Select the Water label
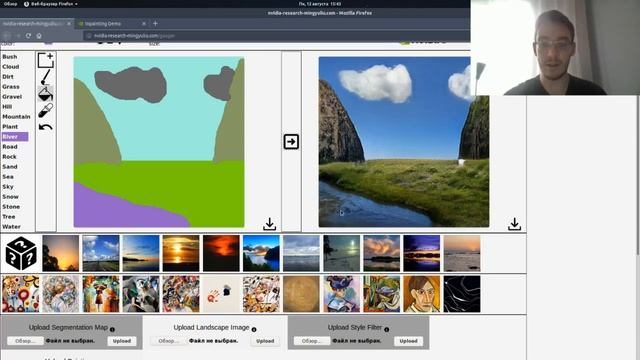This screenshot has width=640, height=360. click(x=11, y=227)
